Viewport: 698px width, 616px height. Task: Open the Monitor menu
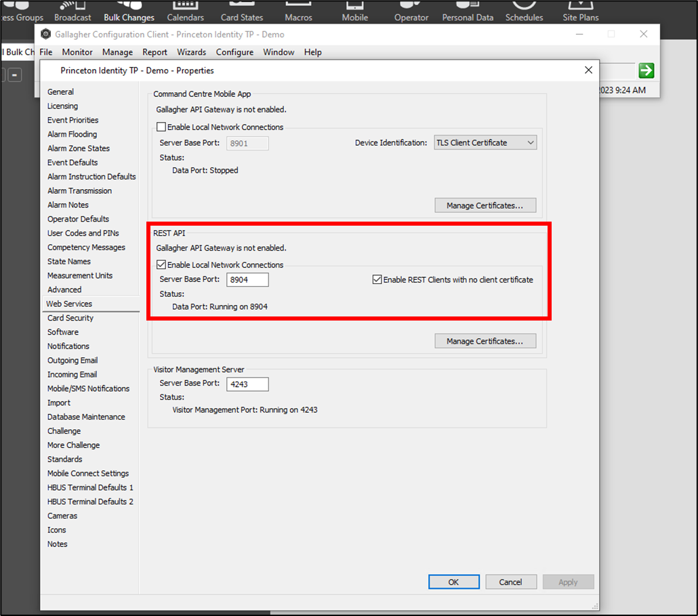point(77,52)
